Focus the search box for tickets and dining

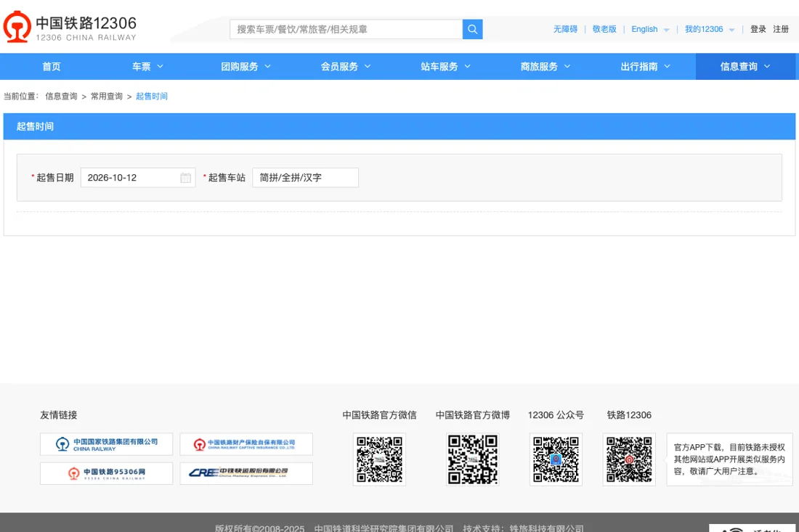[x=346, y=29]
